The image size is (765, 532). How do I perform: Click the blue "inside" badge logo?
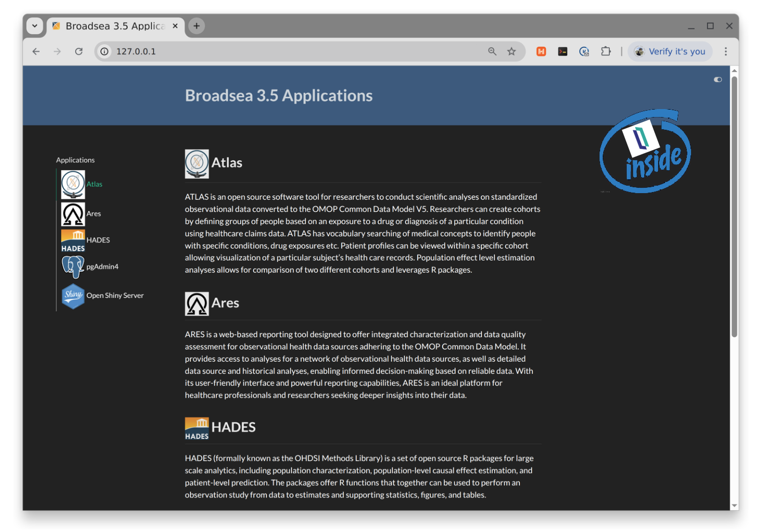tap(645, 152)
